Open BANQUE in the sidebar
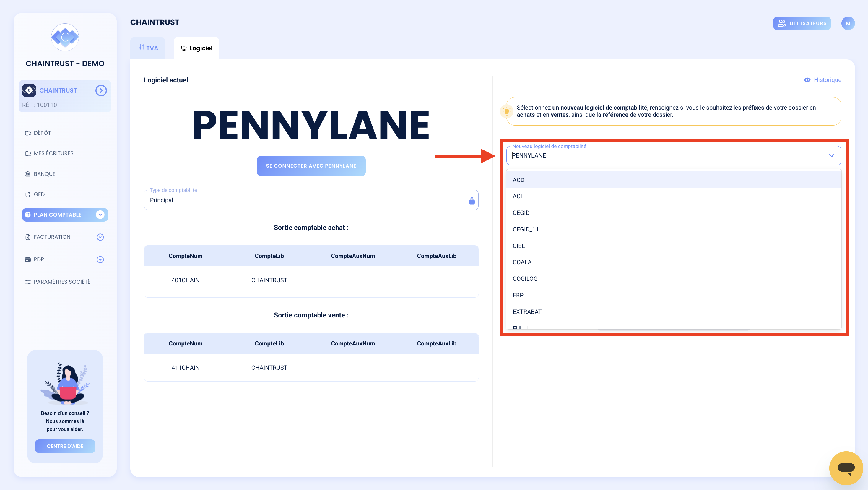This screenshot has width=868, height=490. (x=65, y=174)
